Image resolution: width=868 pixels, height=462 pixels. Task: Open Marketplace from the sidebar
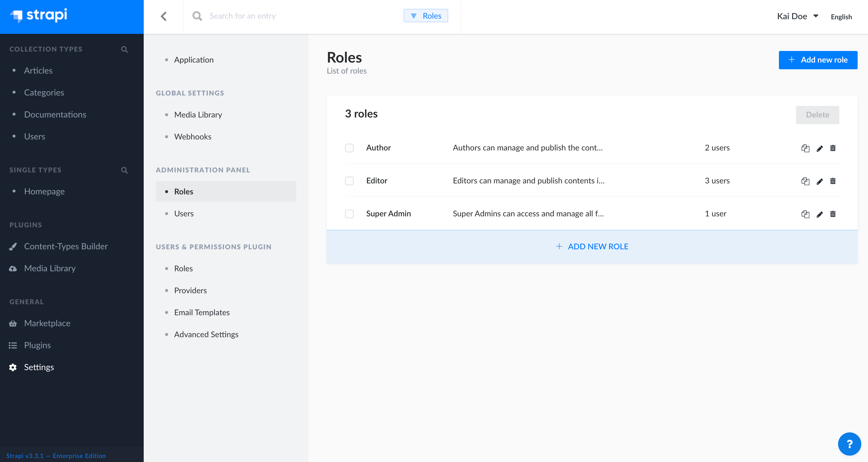coord(47,323)
